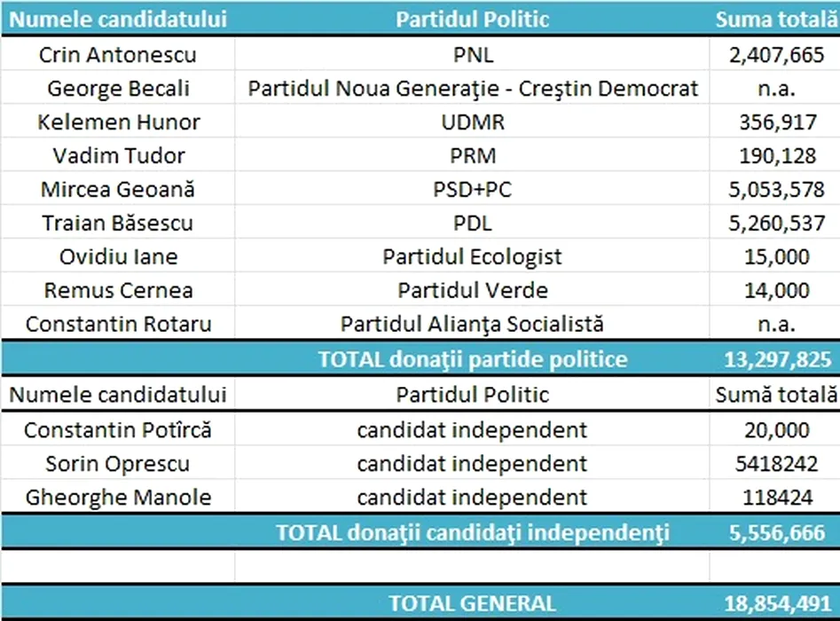Click the 'Numele candidatului' header cell
This screenshot has height=621, width=840.
pos(118,19)
